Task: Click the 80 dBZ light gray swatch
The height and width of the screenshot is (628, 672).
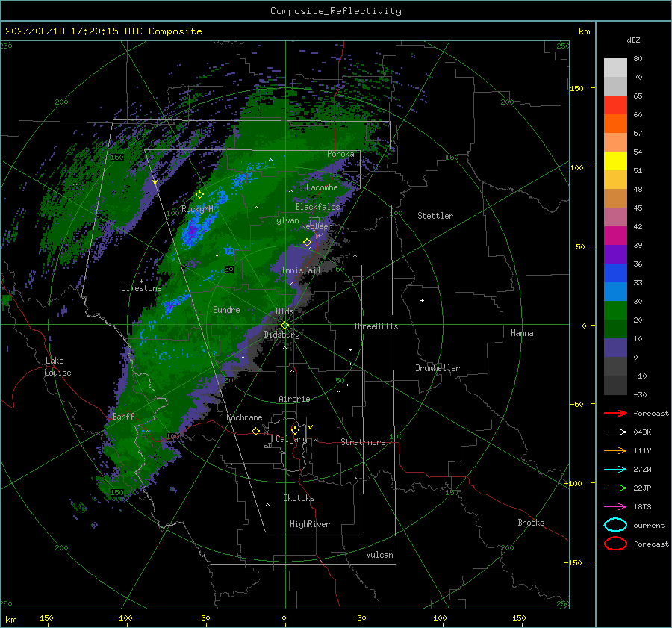Action: coord(615,68)
